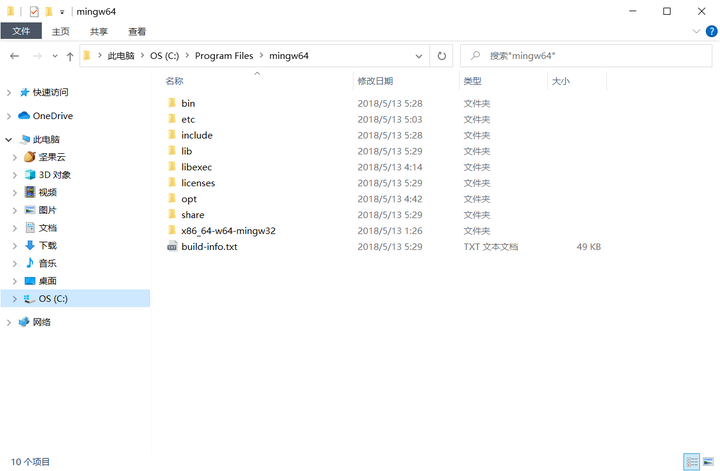The width and height of the screenshot is (720, 471).
Task: Select 图片 in the navigation pane
Action: 47,210
